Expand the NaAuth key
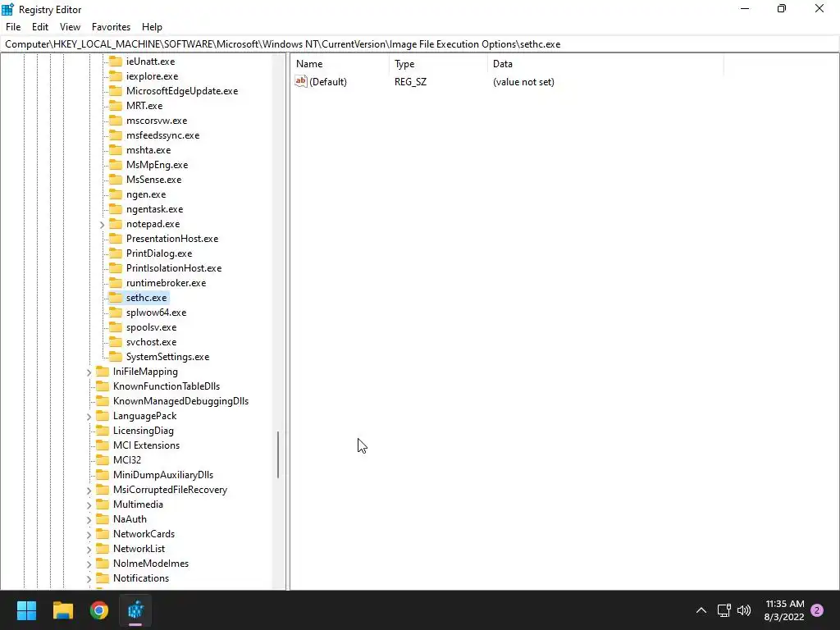840x630 pixels. [89, 519]
